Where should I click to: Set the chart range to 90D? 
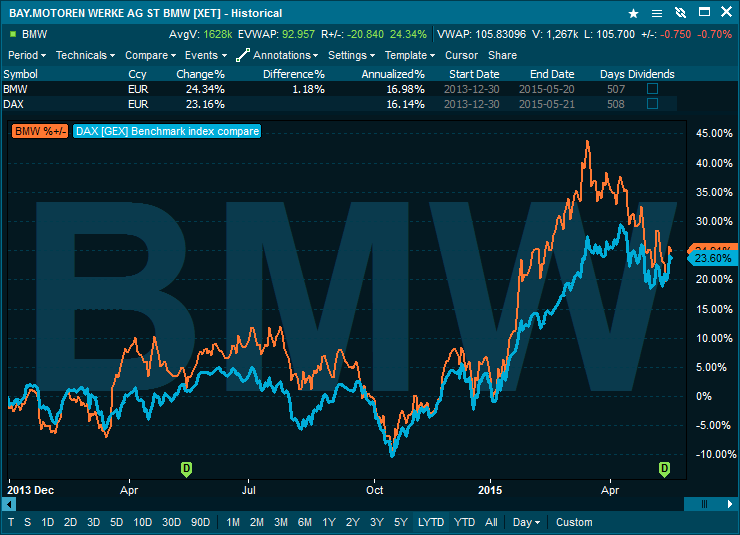point(200,522)
